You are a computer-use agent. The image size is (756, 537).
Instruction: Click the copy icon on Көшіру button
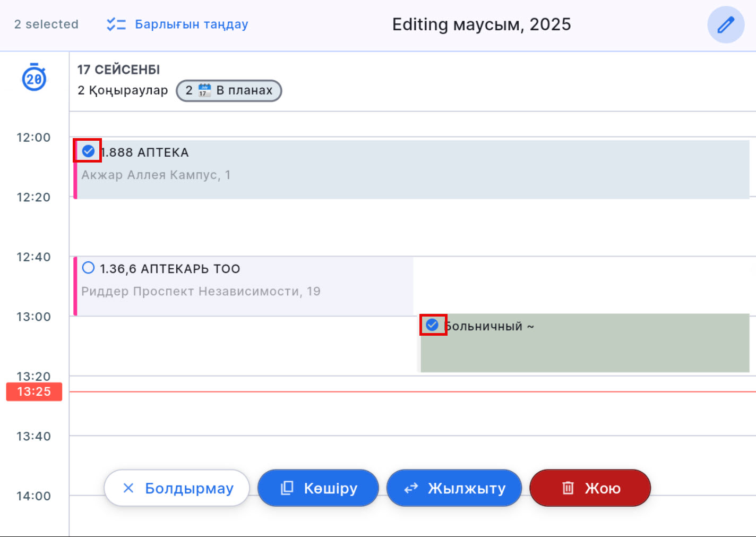(287, 488)
